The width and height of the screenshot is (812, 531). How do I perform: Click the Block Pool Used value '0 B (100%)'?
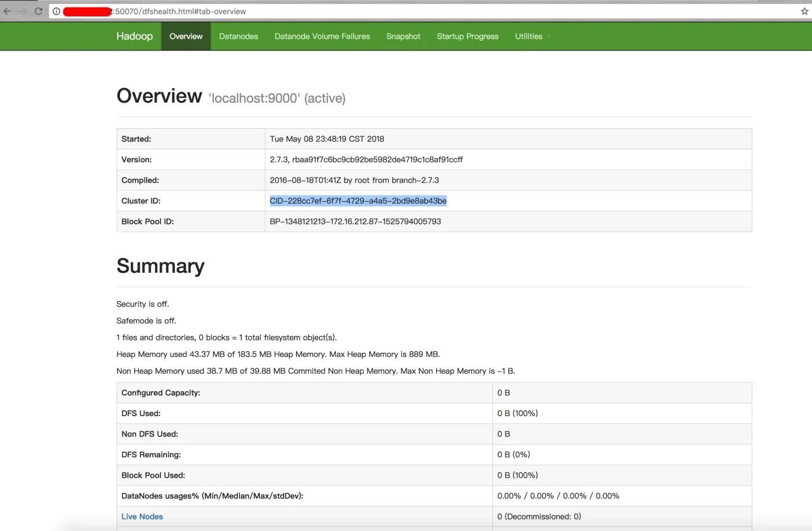pyautogui.click(x=517, y=475)
